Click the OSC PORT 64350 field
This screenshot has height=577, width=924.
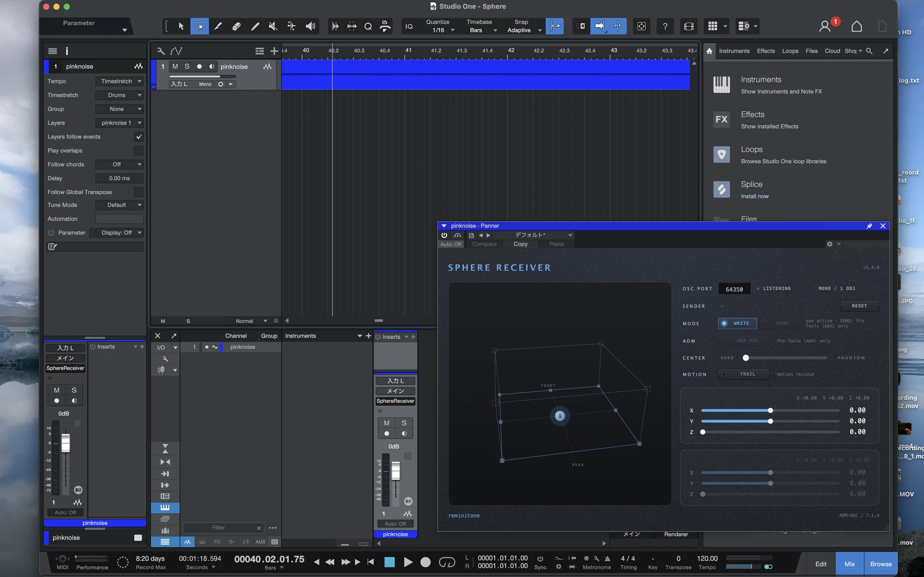coord(734,289)
